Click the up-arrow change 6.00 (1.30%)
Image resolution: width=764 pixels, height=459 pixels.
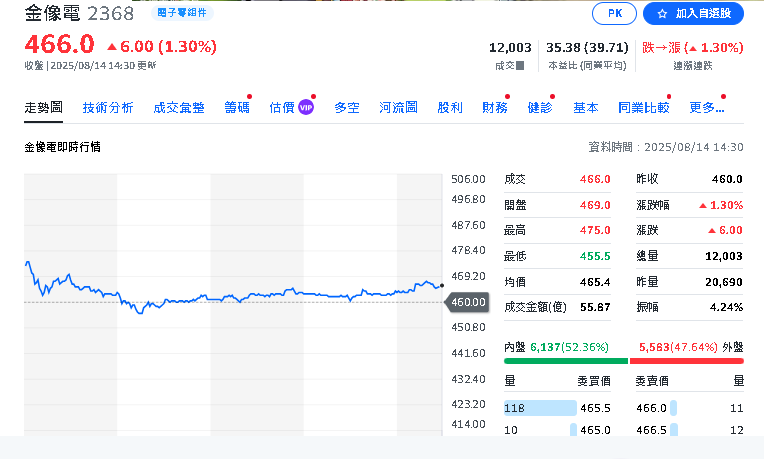click(162, 46)
